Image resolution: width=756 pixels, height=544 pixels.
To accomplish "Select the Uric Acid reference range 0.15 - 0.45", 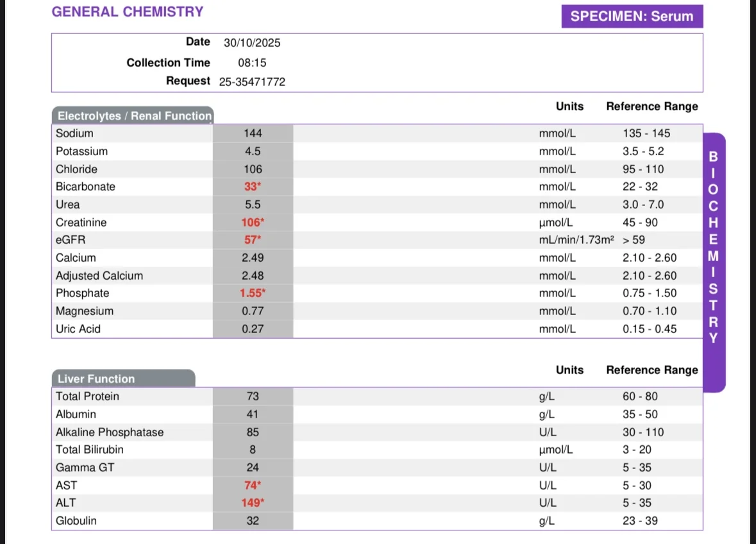I will point(650,329).
